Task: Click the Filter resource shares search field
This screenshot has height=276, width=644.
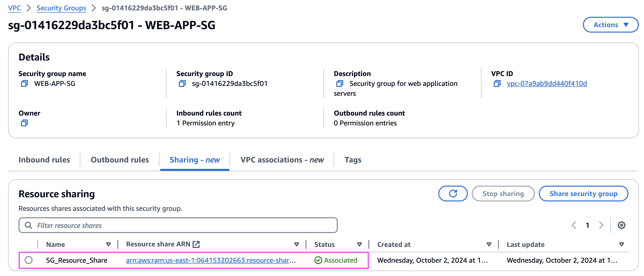Action: (x=178, y=225)
